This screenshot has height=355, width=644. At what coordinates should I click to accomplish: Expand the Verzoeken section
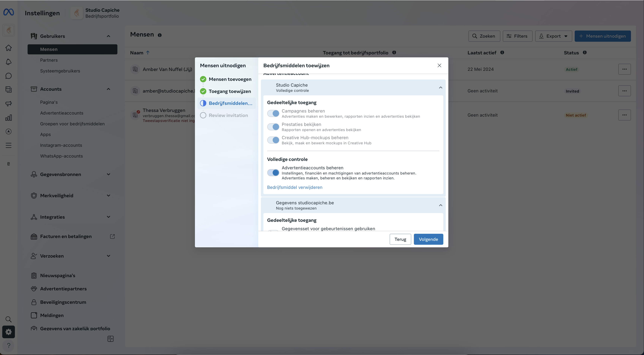tap(108, 256)
